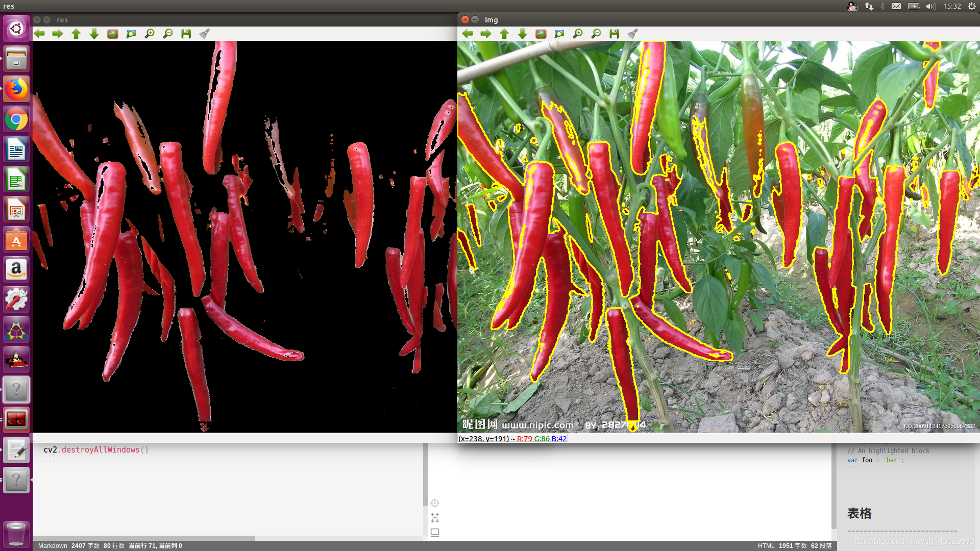Screen dimensions: 980x551
Task: Click fit-to-window zoom icon in res window
Action: click(x=131, y=34)
